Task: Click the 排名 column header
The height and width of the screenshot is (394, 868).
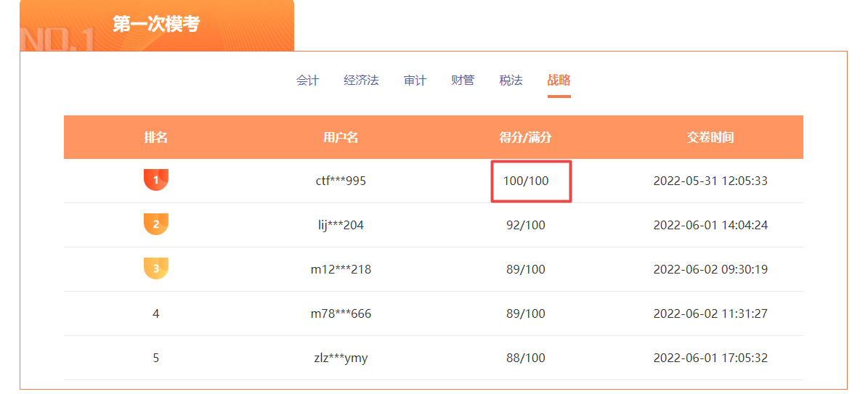Action: pos(155,137)
